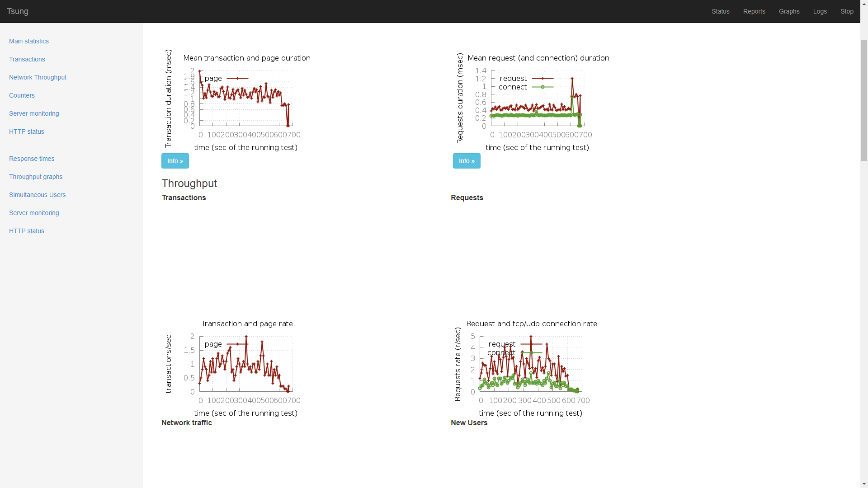Go to the Reports page
Screen dimensions: 868x488
click(x=754, y=11)
